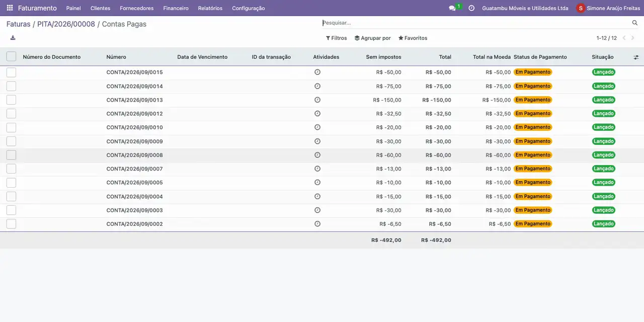Go to next page arrow
Screen dimensions: 644x322
point(633,38)
